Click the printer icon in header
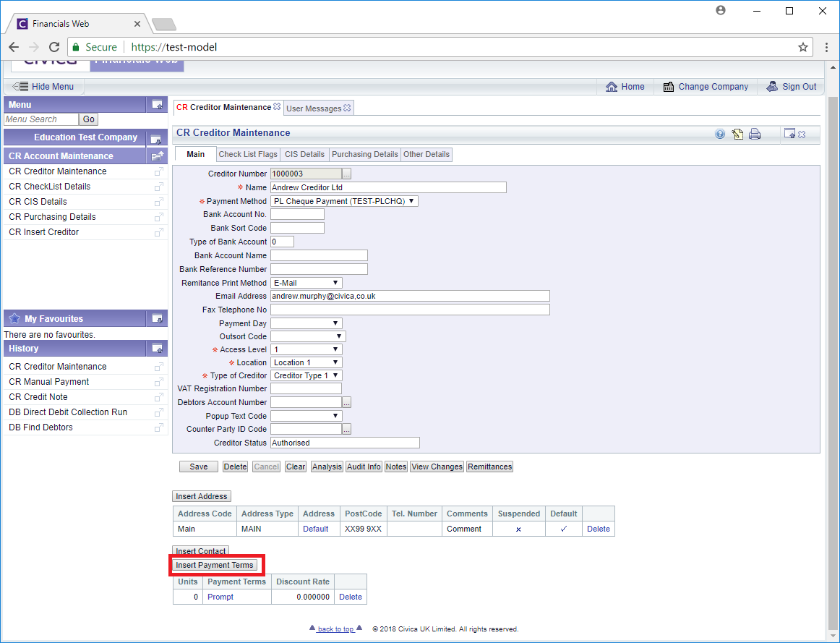 pos(755,134)
